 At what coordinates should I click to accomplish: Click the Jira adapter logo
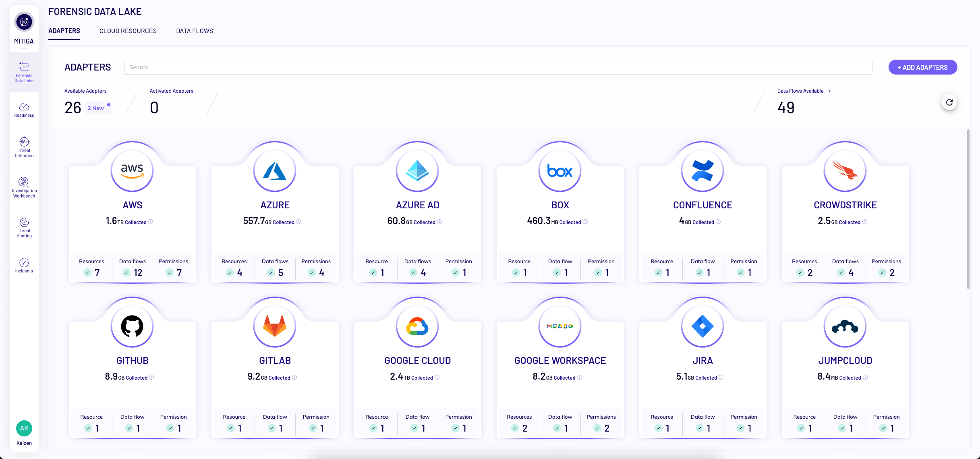(702, 326)
